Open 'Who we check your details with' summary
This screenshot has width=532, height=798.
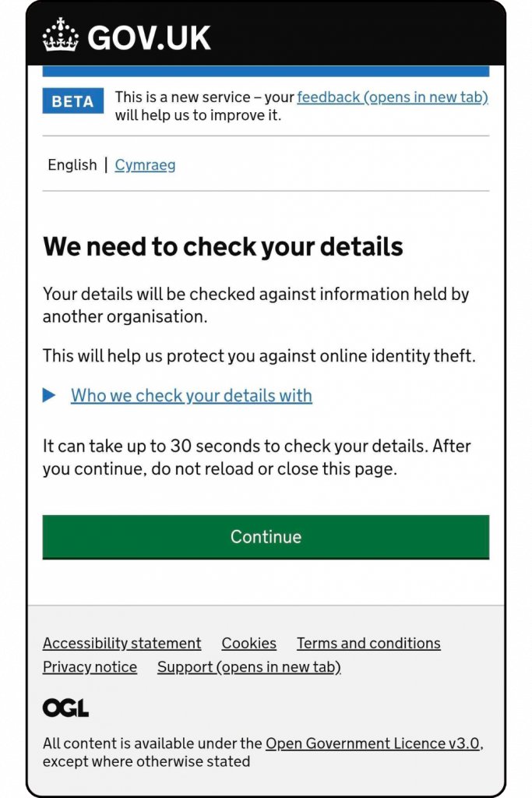click(x=192, y=395)
